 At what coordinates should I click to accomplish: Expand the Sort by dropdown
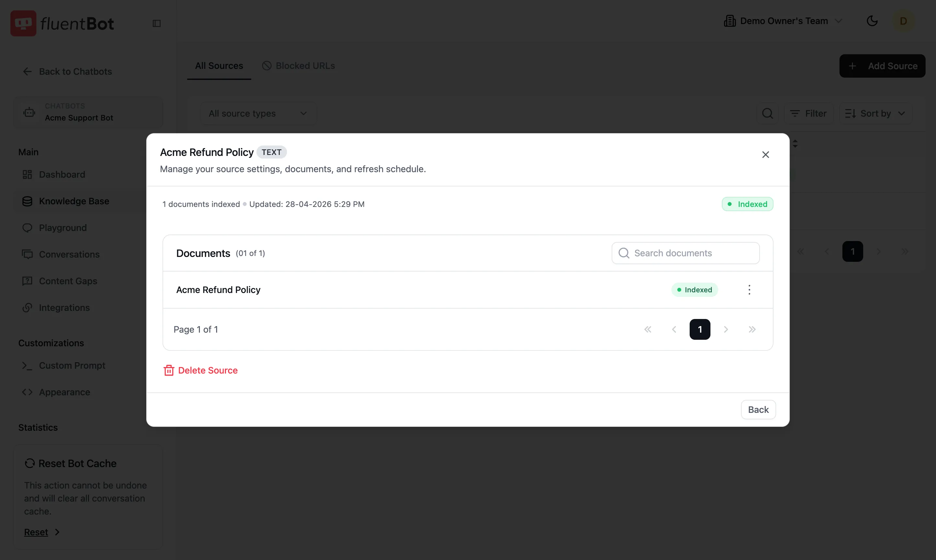point(875,113)
